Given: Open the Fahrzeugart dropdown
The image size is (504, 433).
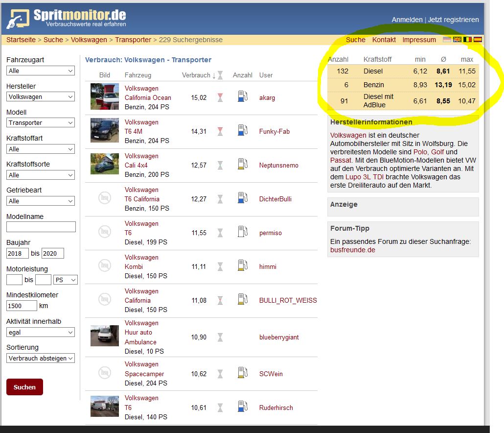Looking at the screenshot, I should coord(41,71).
